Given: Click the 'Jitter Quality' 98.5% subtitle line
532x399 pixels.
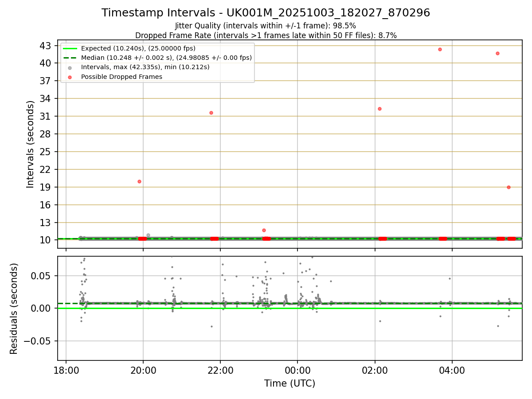Looking at the screenshot, I should click(x=266, y=26).
